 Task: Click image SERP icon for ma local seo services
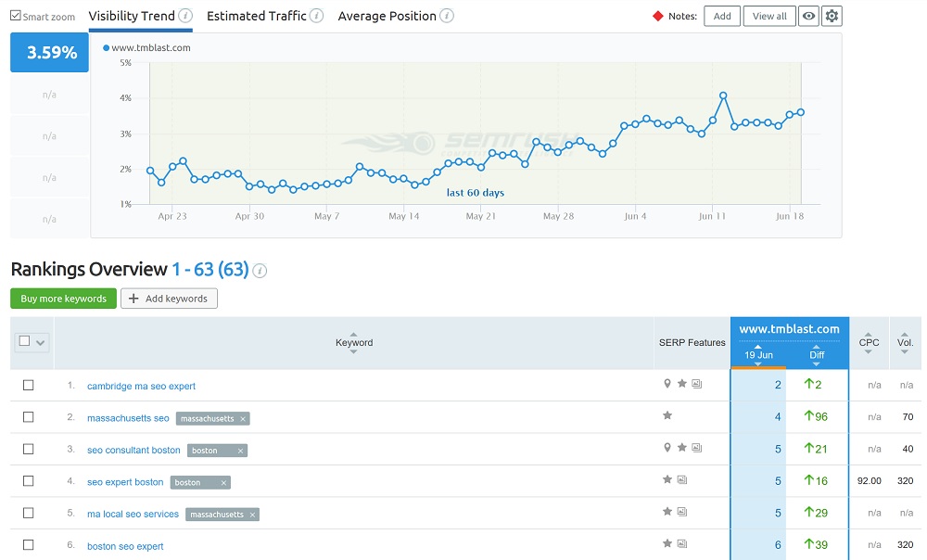682,512
